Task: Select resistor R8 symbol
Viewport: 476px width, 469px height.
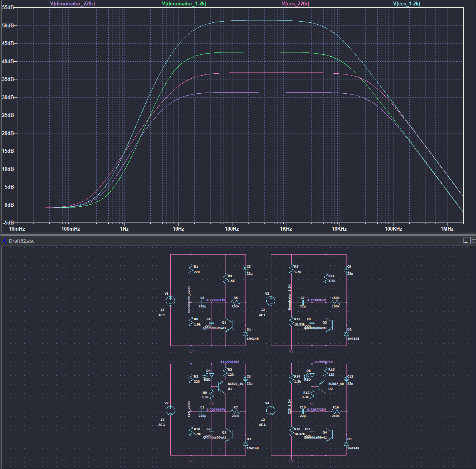Action: point(191,322)
